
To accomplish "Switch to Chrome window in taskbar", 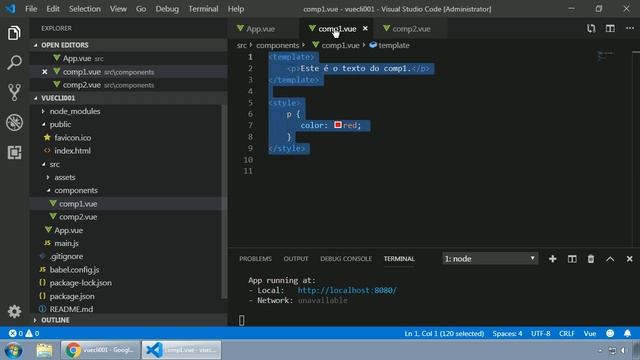I will (100, 350).
